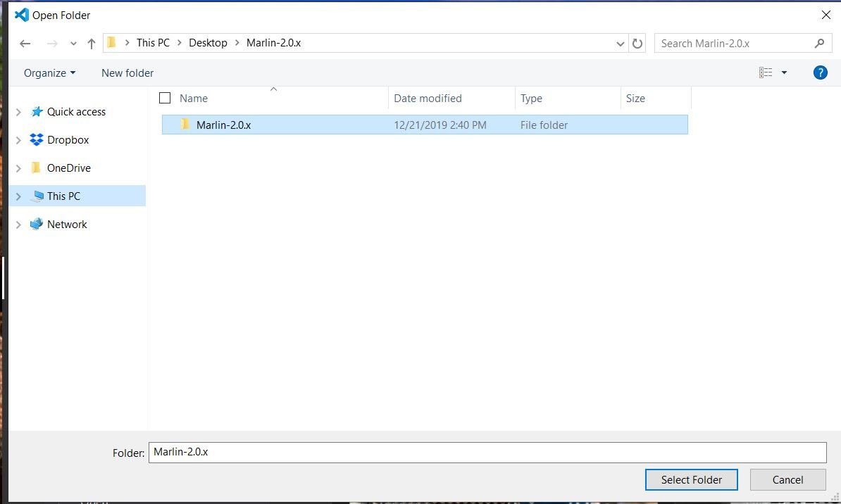Close the Open Folder dialog window
Viewport: 841px width, 504px height.
pyautogui.click(x=826, y=15)
